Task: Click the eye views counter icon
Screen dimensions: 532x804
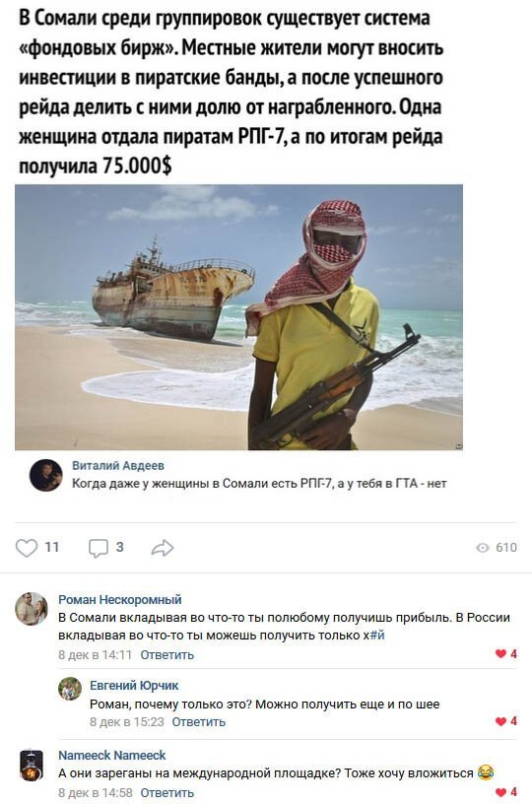Action: coord(483,548)
